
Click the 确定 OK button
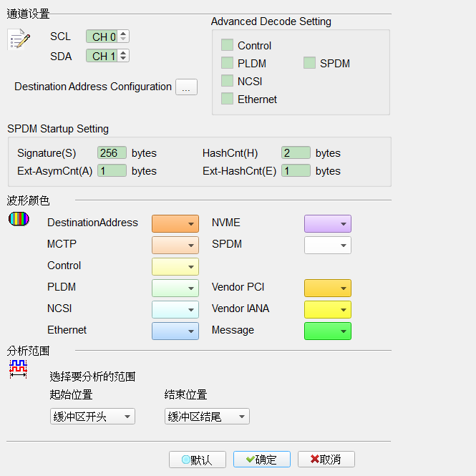[x=262, y=460]
